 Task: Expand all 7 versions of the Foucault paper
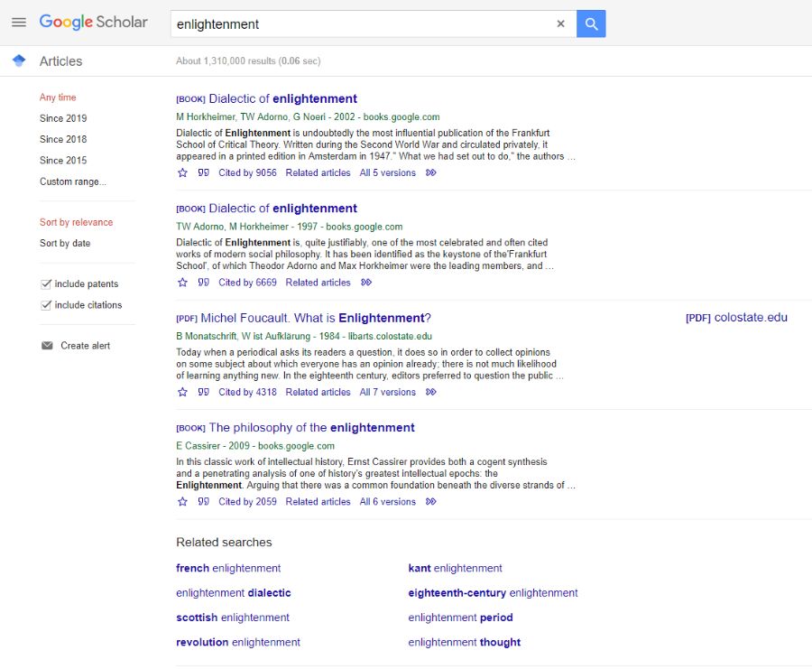[386, 392]
